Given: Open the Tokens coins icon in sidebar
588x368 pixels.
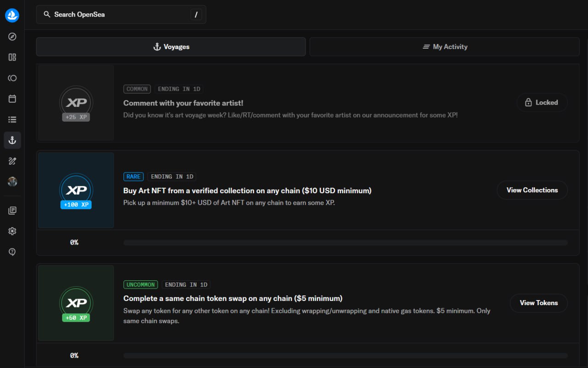Looking at the screenshot, I should coord(12,78).
